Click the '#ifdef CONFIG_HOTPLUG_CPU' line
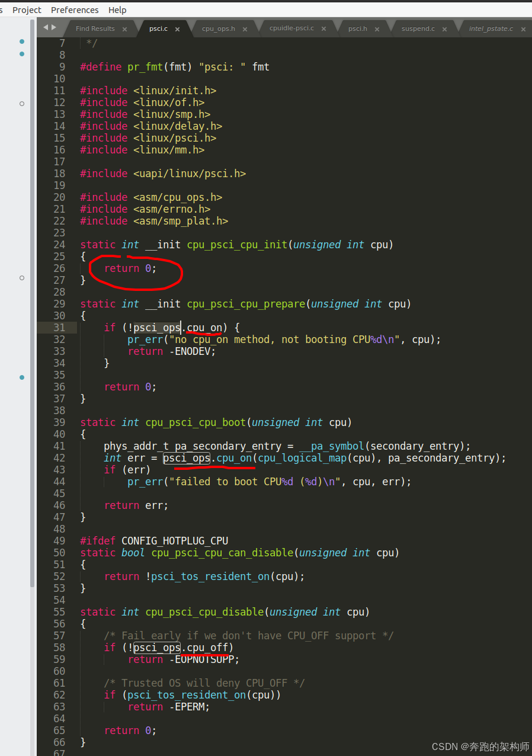532x756 pixels. point(154,541)
